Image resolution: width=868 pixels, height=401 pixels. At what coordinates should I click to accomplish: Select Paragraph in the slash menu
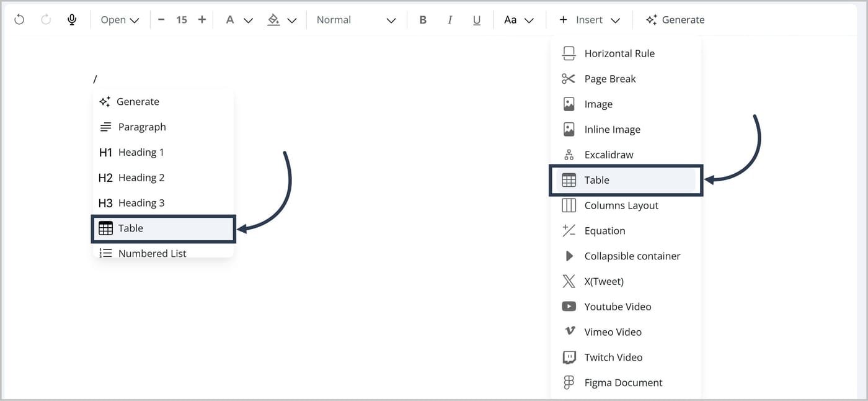click(x=163, y=127)
